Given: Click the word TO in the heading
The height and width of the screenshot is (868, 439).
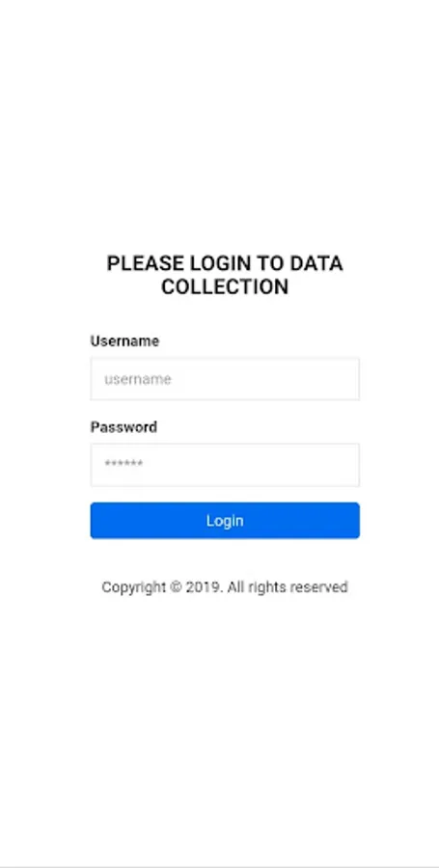Looking at the screenshot, I should [x=269, y=263].
